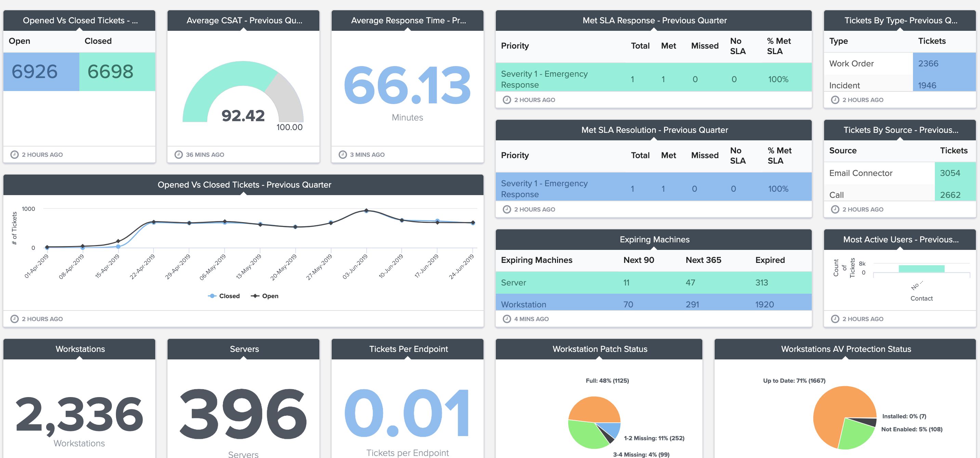Viewport: 980px width, 458px height.
Task: Select the Incident ticket count 1946
Action: [927, 85]
